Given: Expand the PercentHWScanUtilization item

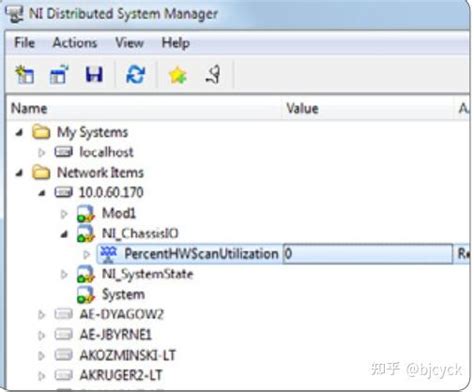Looking at the screenshot, I should (86, 254).
